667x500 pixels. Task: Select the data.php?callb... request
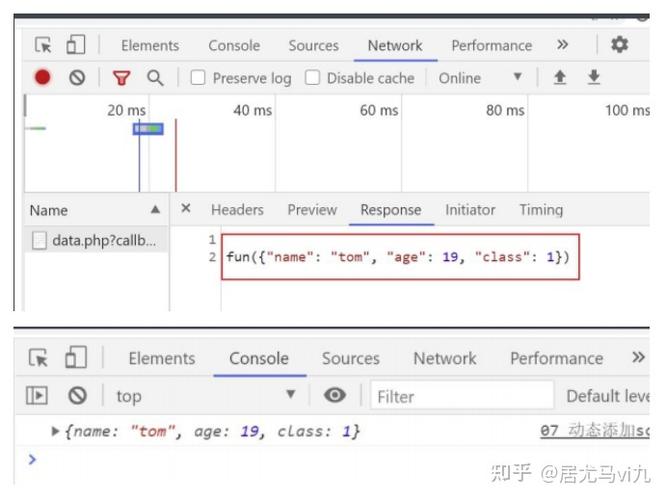coord(97,241)
